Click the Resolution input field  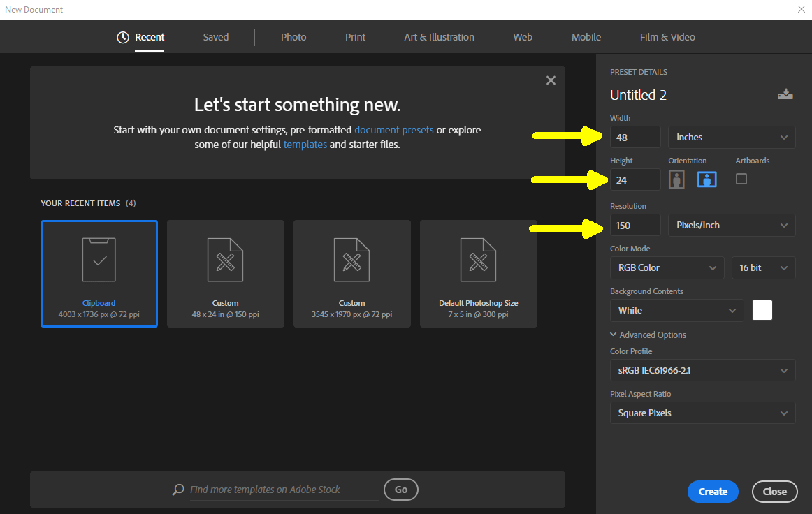(635, 226)
